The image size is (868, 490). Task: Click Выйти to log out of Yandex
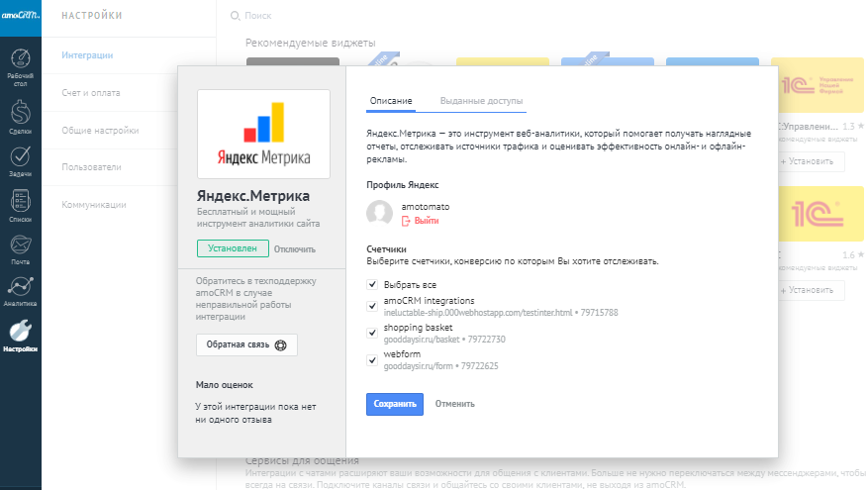(427, 221)
